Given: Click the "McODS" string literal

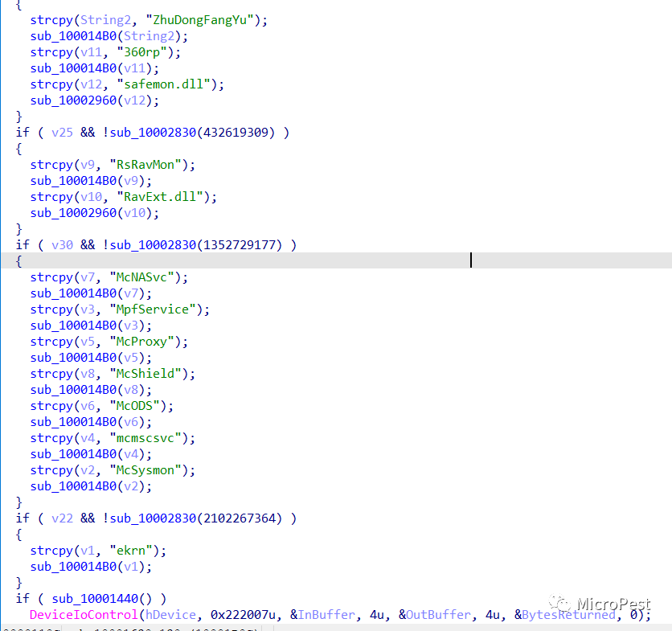Looking at the screenshot, I should click(135, 406).
